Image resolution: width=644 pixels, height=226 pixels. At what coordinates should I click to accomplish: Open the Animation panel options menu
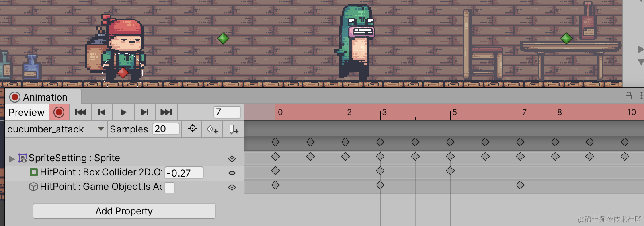point(641,96)
